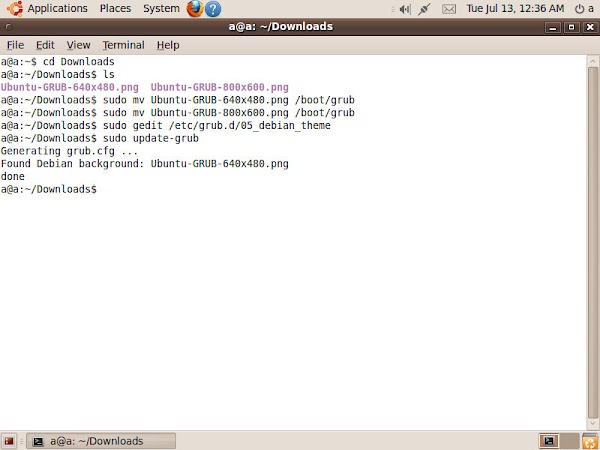Open the network connection indicator
The image size is (600, 450).
pyautogui.click(x=424, y=9)
